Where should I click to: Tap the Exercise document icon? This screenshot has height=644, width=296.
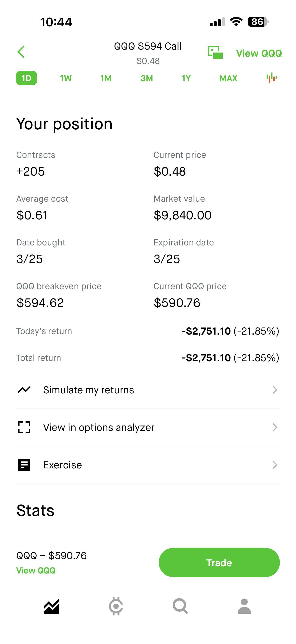point(24,465)
